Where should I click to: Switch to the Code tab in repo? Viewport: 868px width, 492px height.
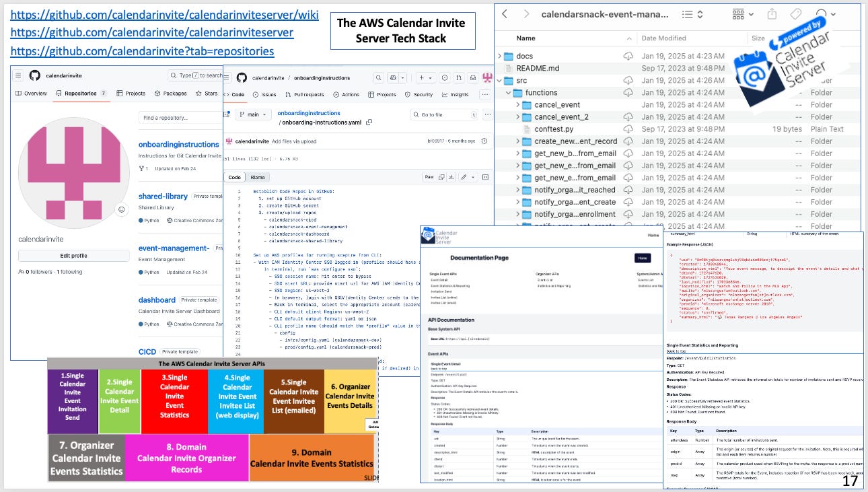click(235, 95)
